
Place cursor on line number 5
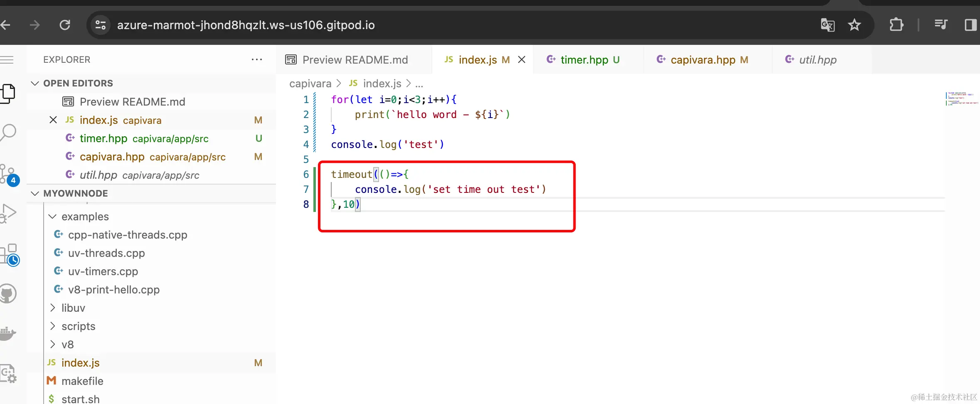click(x=306, y=159)
